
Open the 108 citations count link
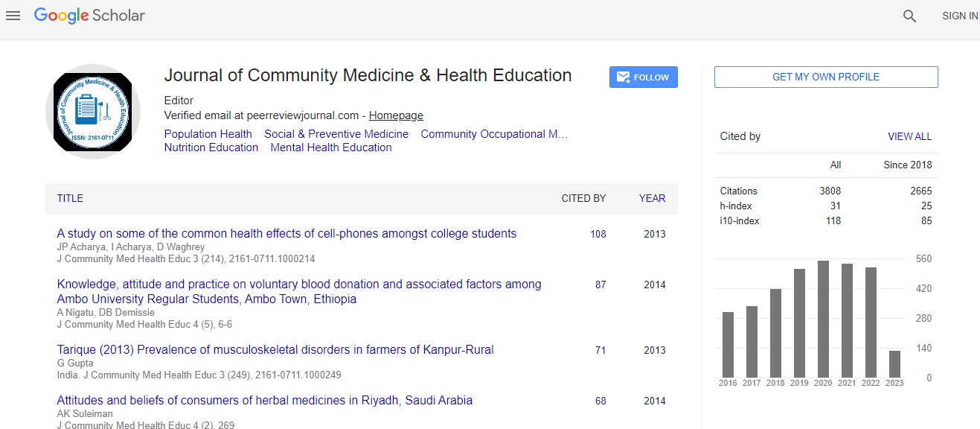(x=598, y=234)
